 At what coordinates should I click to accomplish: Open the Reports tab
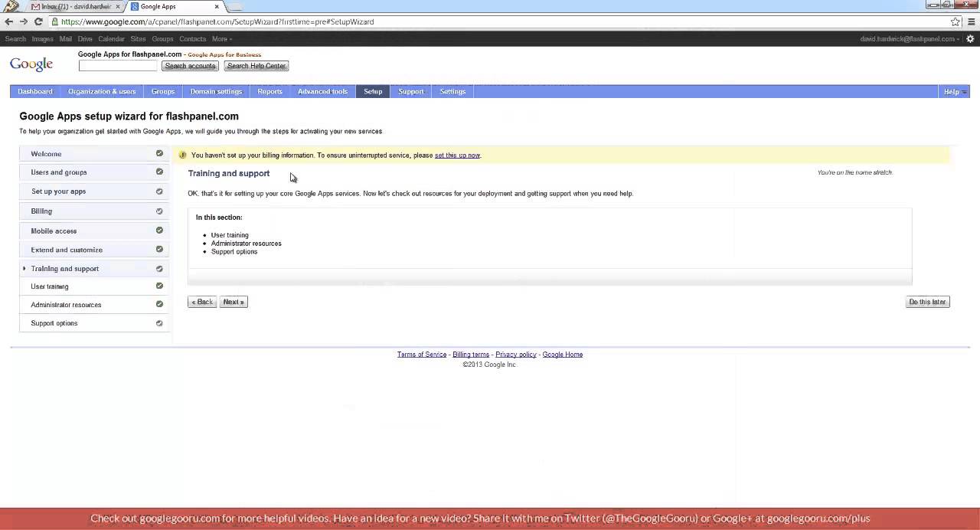(x=269, y=91)
